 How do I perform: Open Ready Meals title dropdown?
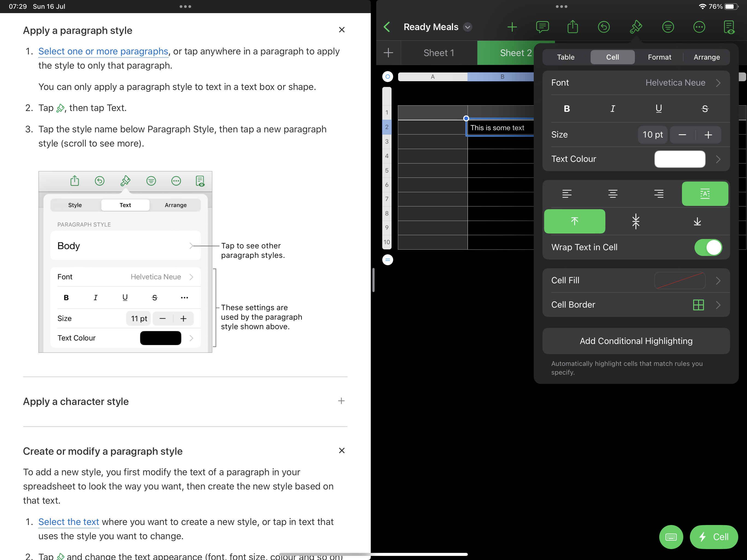pos(467,27)
